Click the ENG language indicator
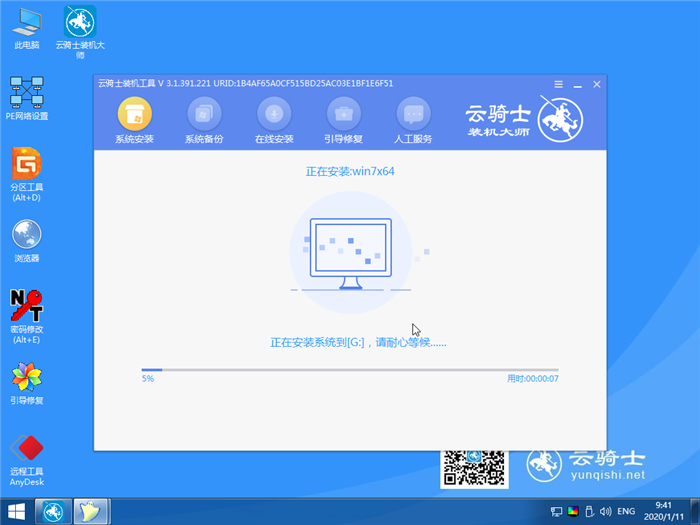Screen dimensions: 700x525 click(x=626, y=511)
